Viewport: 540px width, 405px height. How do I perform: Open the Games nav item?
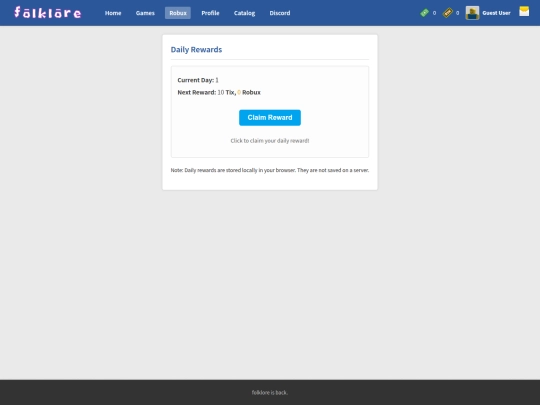tap(145, 13)
